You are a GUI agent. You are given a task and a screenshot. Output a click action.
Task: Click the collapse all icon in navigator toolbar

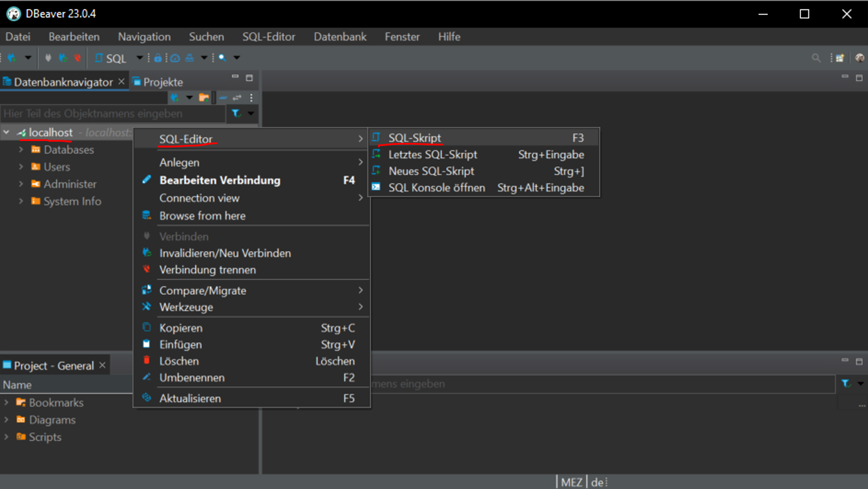(223, 97)
